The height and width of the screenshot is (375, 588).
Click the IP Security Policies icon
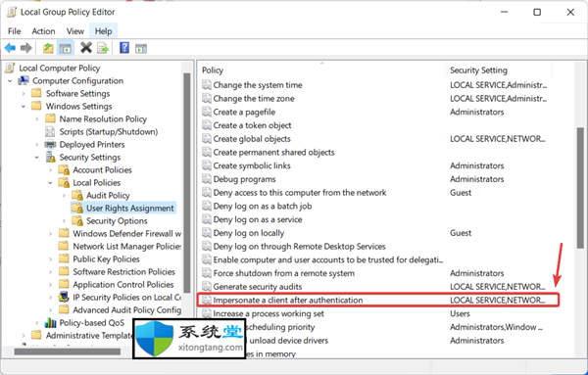64,297
